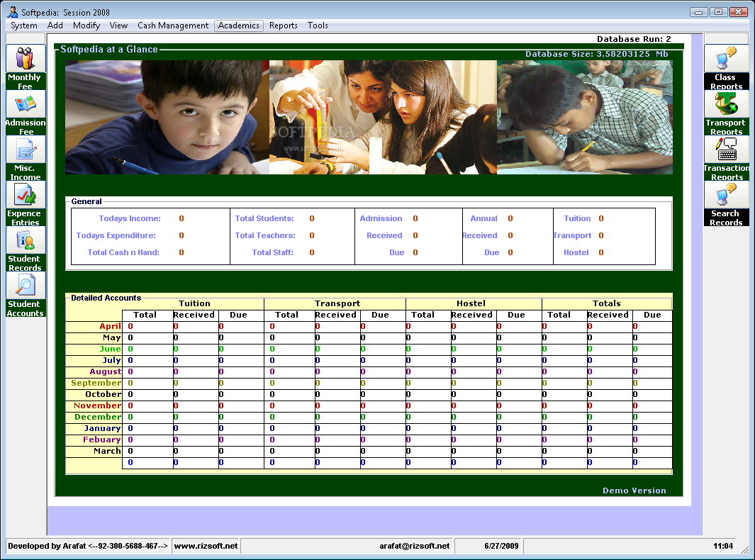Open the Admission Fee icon
This screenshot has width=755, height=560.
coord(26,103)
